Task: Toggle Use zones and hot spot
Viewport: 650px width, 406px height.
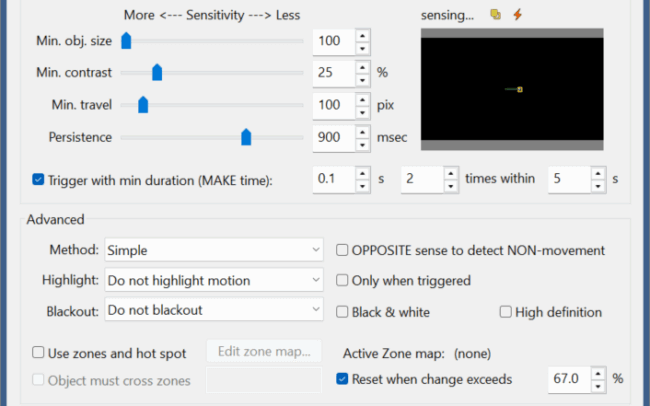Action: click(x=38, y=352)
